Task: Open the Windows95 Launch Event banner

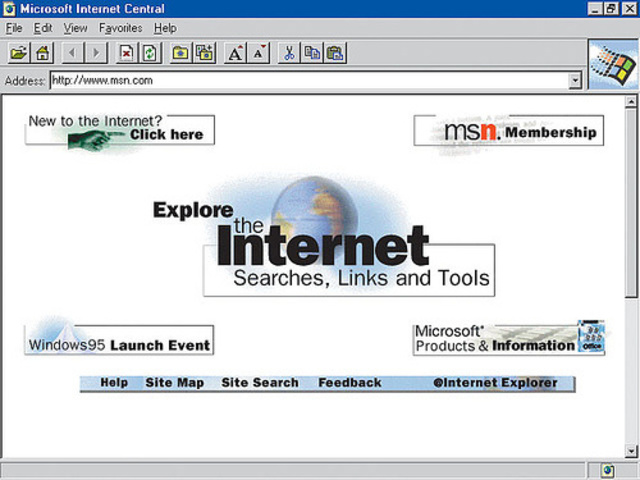Action: tap(119, 340)
